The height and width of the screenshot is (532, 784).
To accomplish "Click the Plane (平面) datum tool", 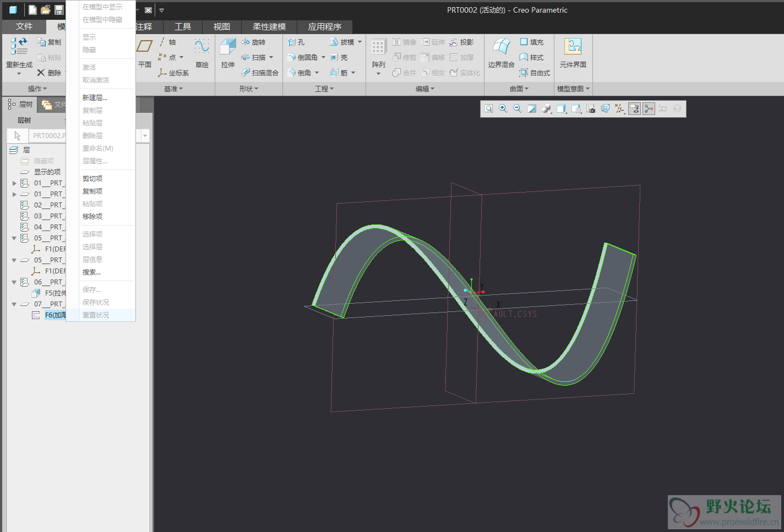I will tap(145, 53).
